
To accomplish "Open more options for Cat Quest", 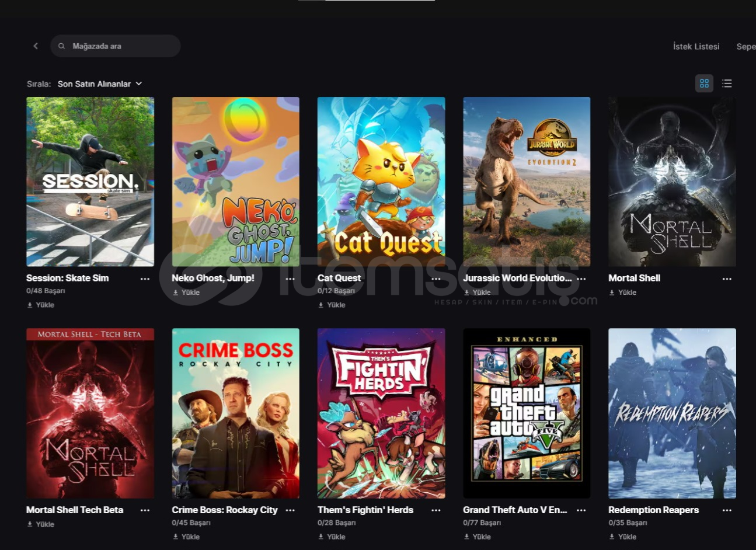I will tap(436, 279).
